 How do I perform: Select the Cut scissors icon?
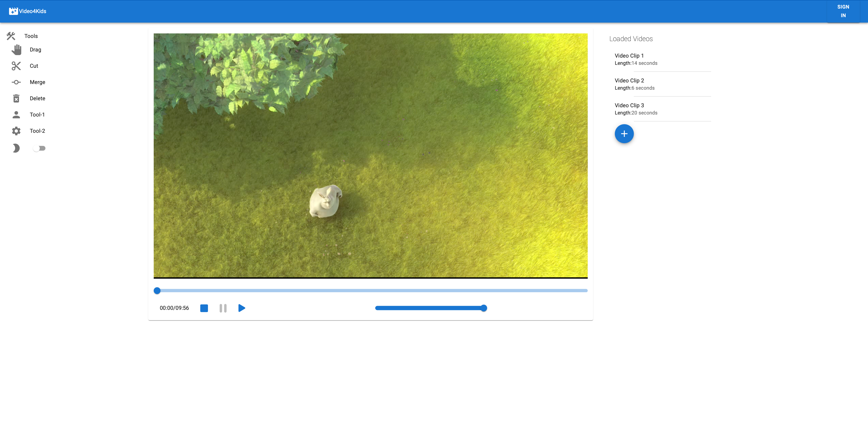16,66
